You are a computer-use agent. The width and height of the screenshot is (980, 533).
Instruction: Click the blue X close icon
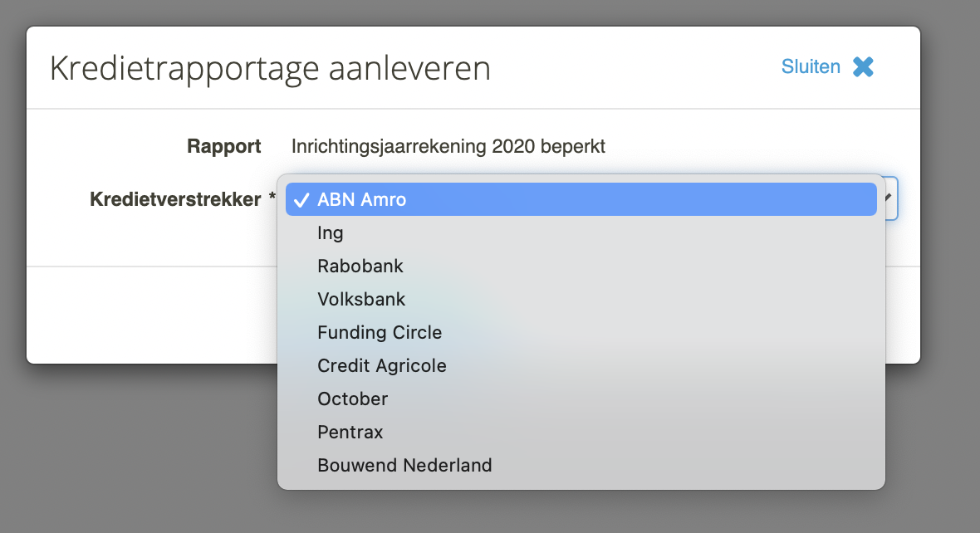pyautogui.click(x=863, y=67)
